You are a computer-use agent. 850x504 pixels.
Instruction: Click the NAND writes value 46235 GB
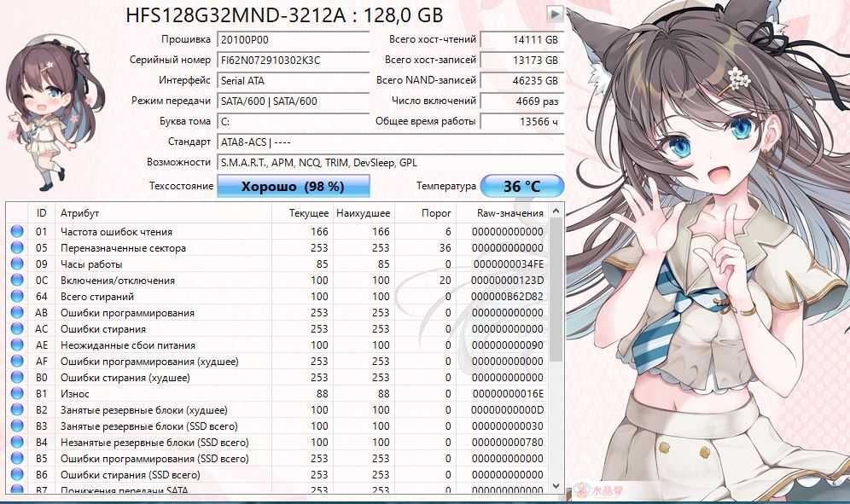(522, 81)
